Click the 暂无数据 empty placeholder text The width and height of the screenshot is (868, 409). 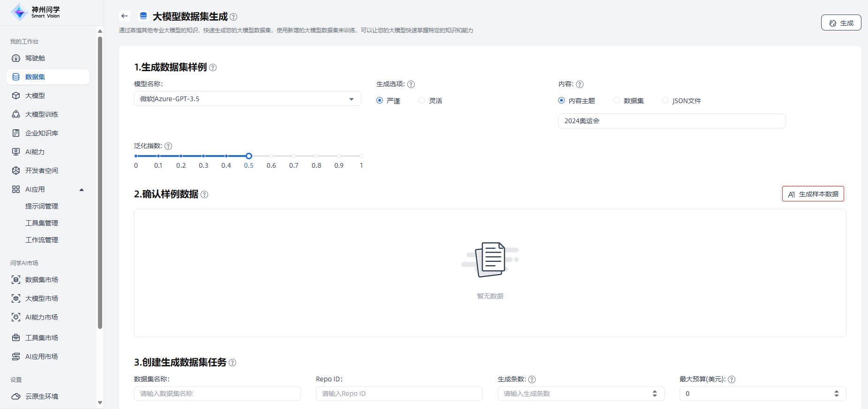point(490,296)
